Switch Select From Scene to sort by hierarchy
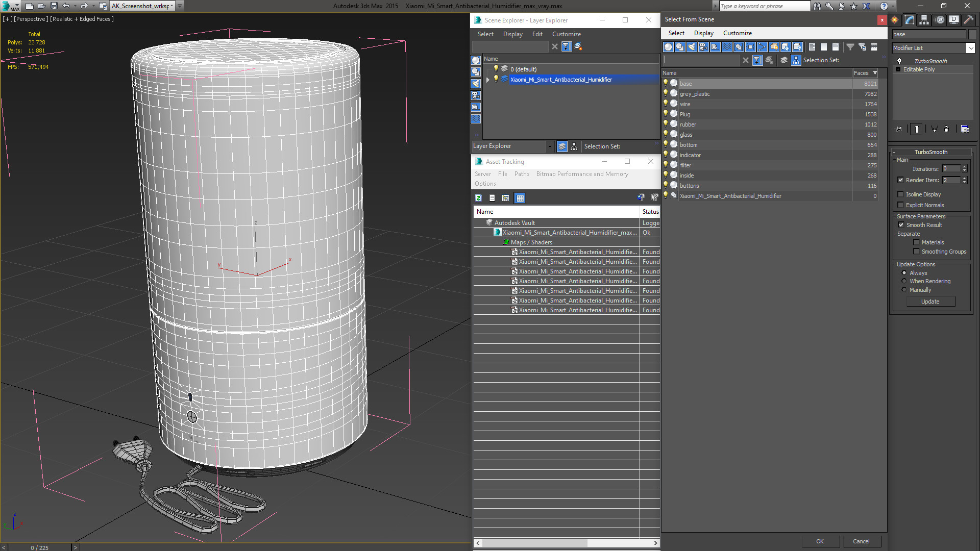This screenshot has height=551, width=980. click(x=796, y=60)
